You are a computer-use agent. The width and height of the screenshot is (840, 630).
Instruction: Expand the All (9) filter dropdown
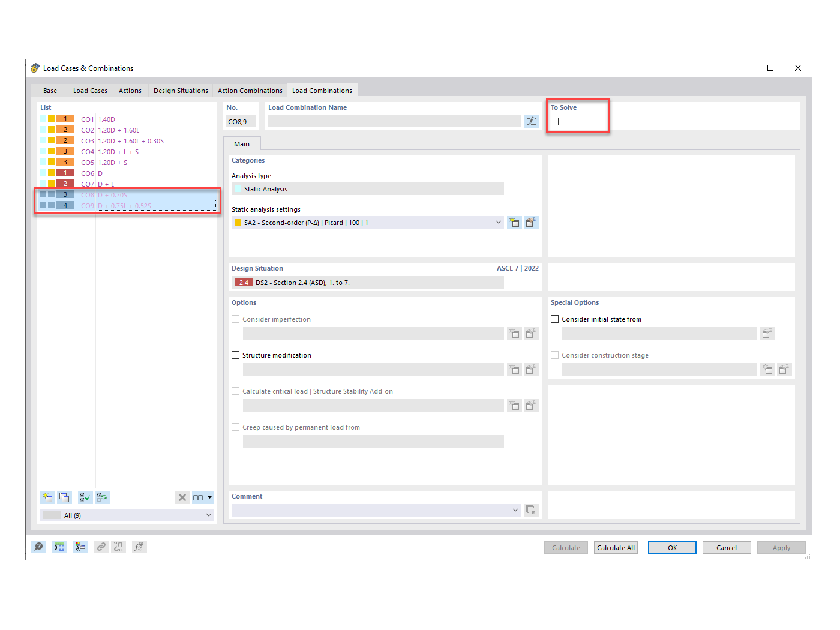click(209, 515)
